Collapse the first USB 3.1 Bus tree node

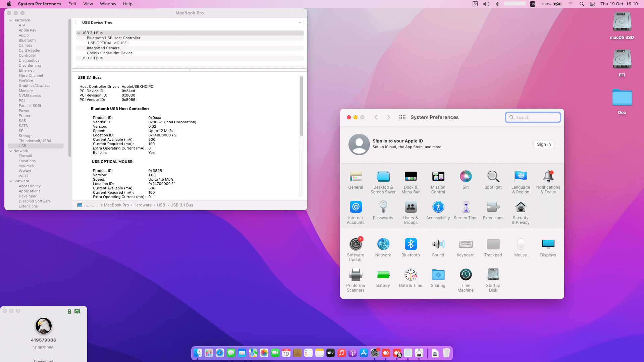(x=78, y=33)
